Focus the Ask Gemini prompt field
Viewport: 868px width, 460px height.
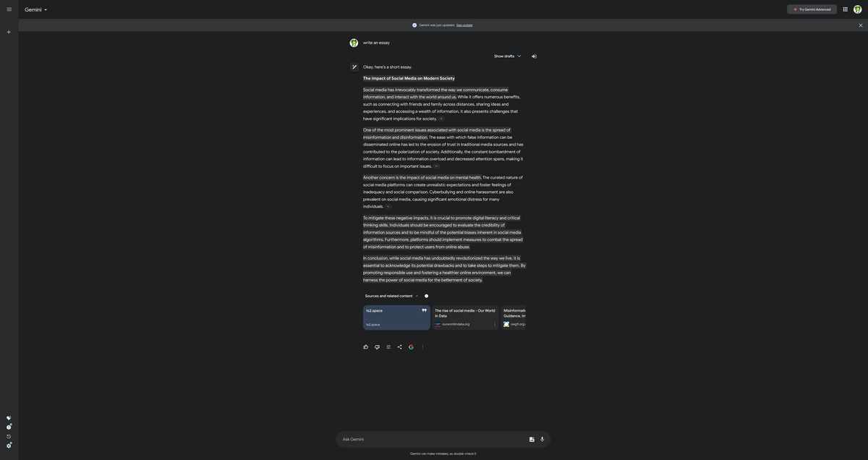tap(433, 440)
